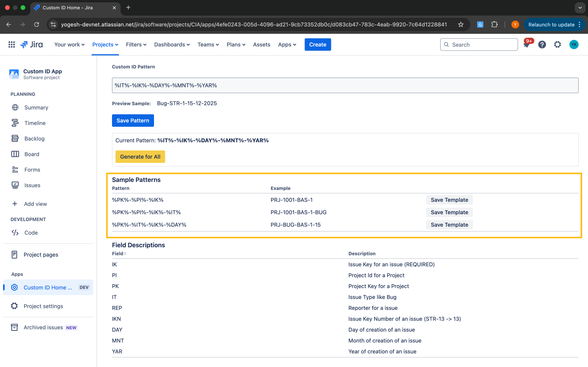Click the Archived issues box icon

click(x=14, y=327)
